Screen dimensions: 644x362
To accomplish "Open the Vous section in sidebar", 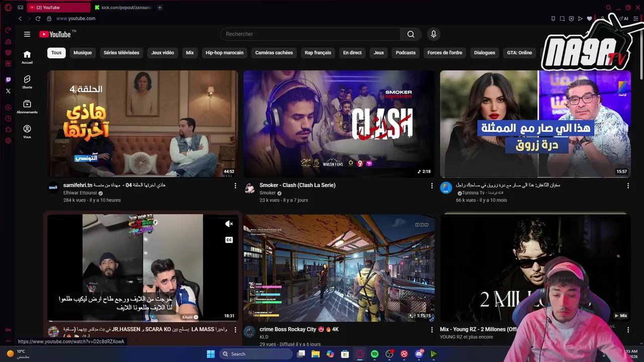I will pos(27,132).
